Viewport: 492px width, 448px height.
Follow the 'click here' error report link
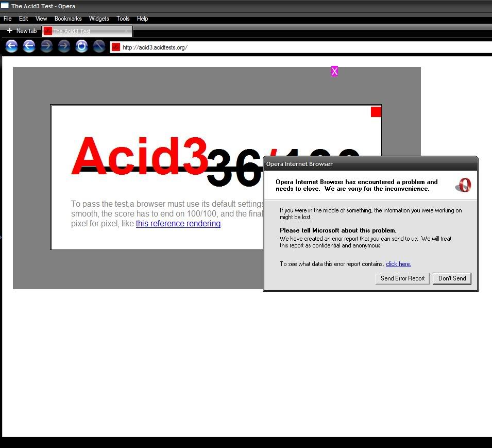(399, 264)
